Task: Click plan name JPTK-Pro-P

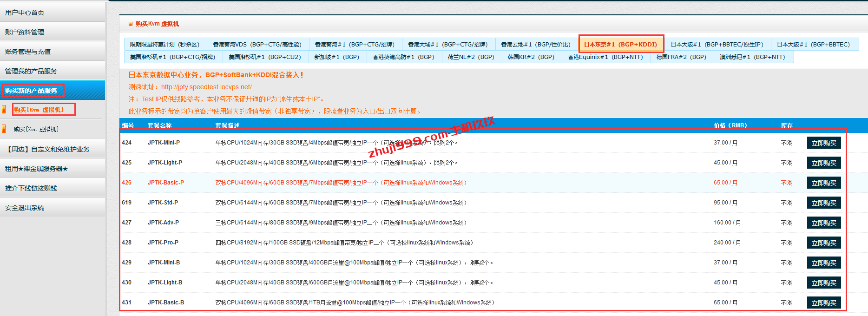Action: [163, 243]
